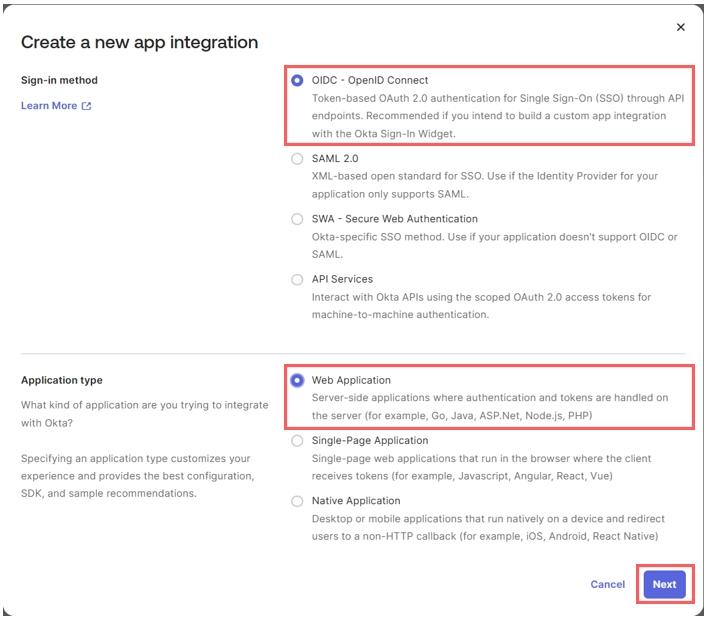Click the "API Services" option title text
Viewport: 707px width, 619px height.
point(342,279)
